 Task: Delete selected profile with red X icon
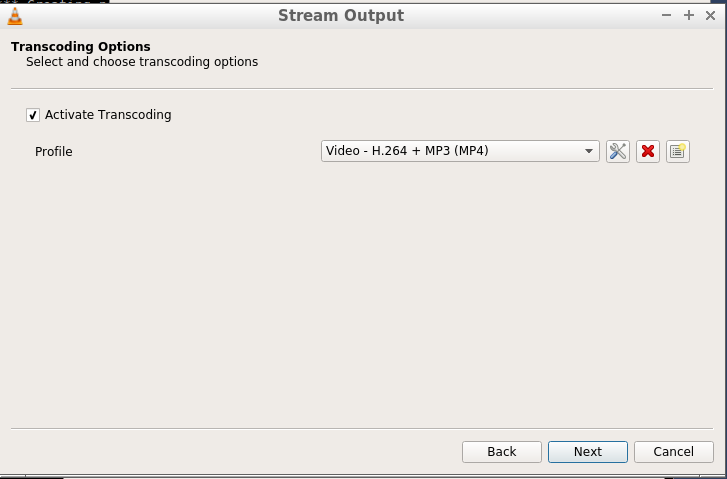point(648,151)
